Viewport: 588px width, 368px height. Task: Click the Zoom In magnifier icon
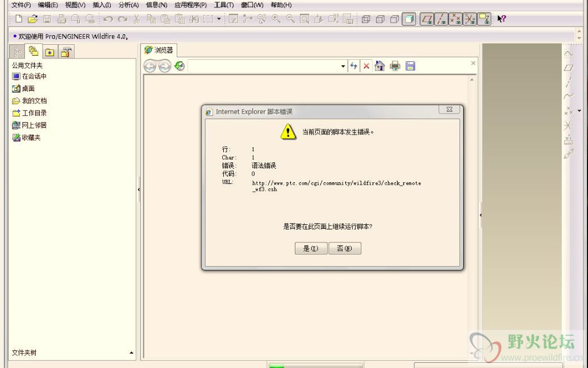pyautogui.click(x=276, y=19)
